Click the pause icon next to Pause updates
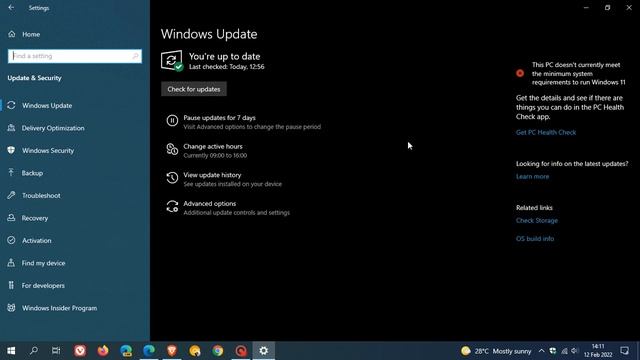Viewport: 640px width, 360px height. coord(172,120)
